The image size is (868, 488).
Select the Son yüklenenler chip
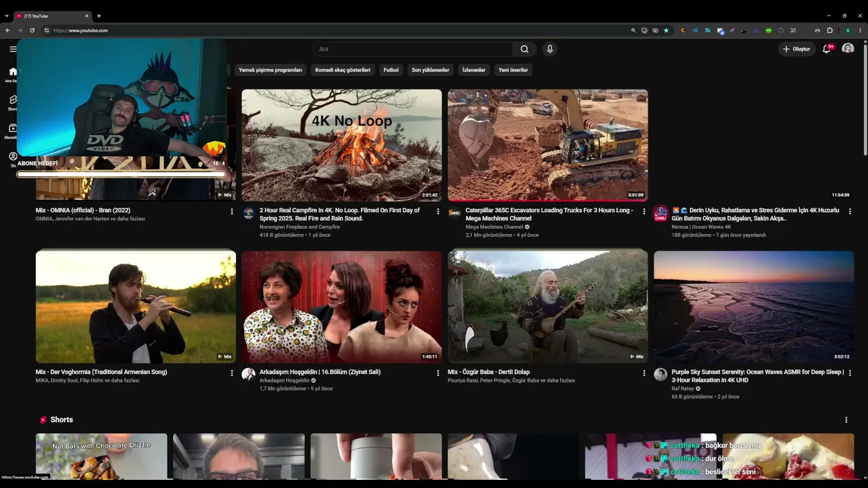[x=431, y=70]
